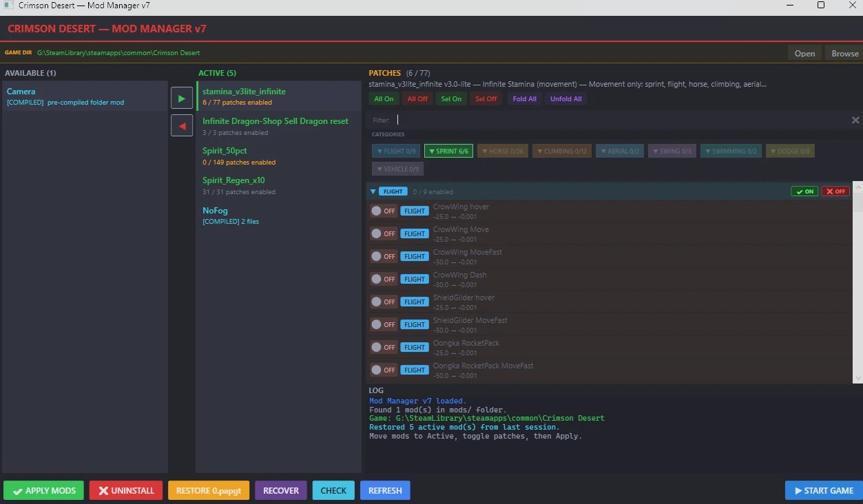Click FLIGHT tag on CrowWing Dash row
The height and width of the screenshot is (504, 863).
(415, 279)
